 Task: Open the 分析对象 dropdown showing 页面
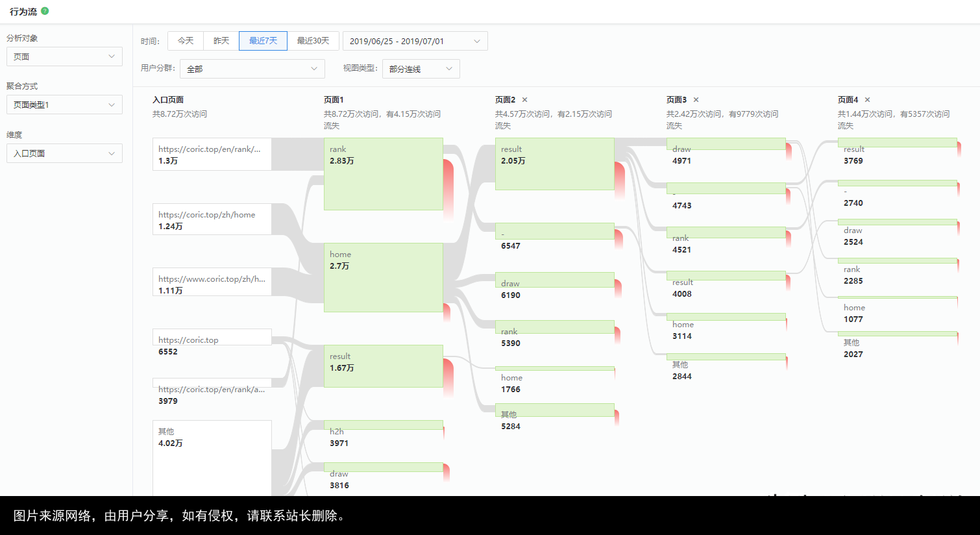64,56
